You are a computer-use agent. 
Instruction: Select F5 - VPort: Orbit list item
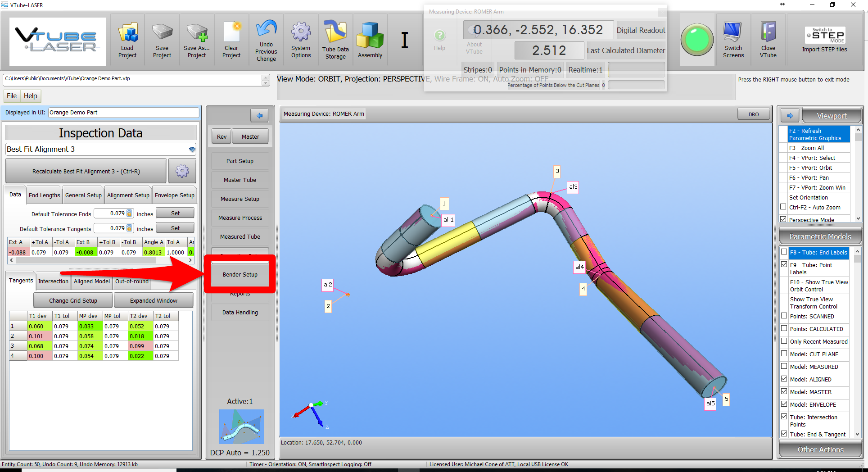tap(818, 168)
